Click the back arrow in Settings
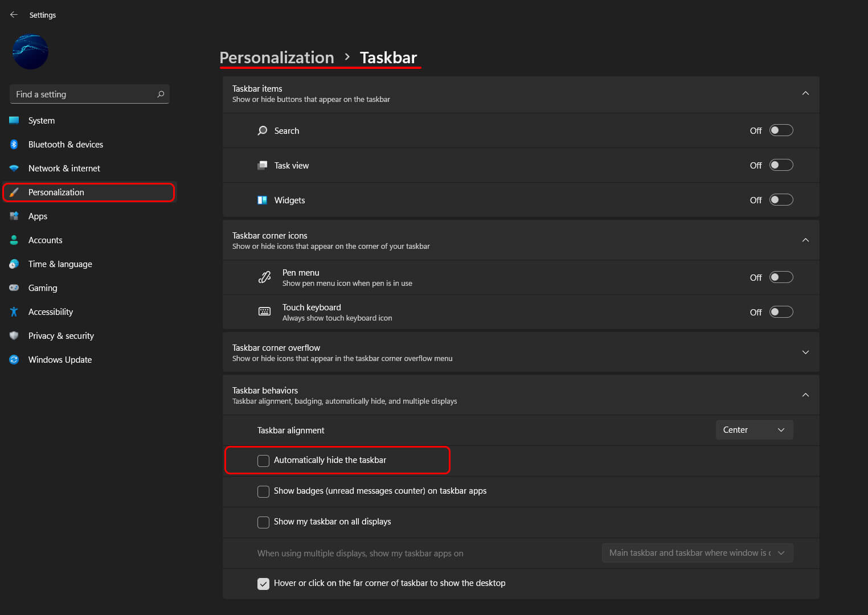The image size is (868, 615). [14, 15]
